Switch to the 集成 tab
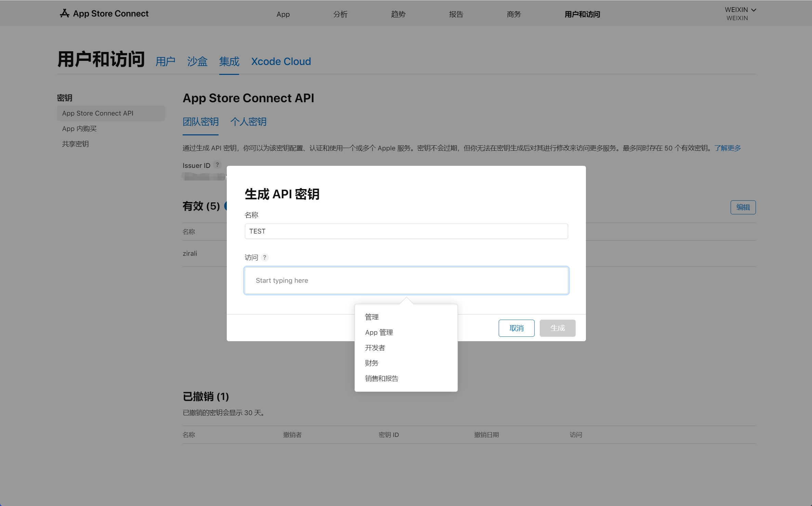This screenshot has height=506, width=812. coord(229,62)
